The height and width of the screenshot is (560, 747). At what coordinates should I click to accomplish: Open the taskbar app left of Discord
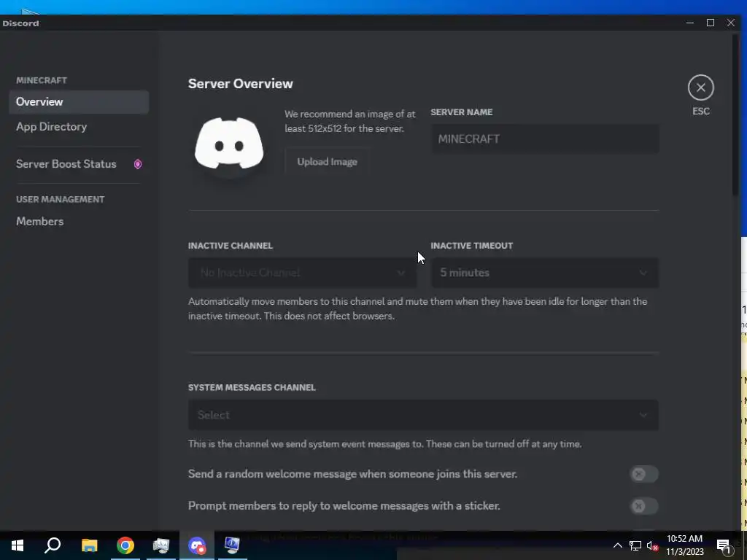[161, 545]
